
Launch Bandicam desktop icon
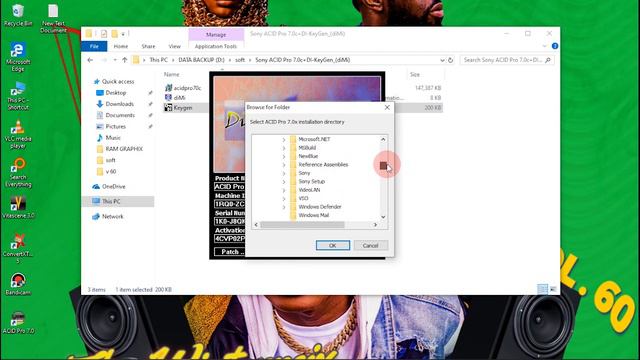[x=18, y=284]
